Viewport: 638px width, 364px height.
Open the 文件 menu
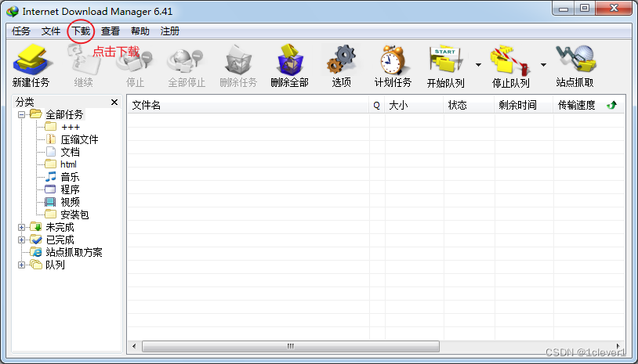[51, 31]
